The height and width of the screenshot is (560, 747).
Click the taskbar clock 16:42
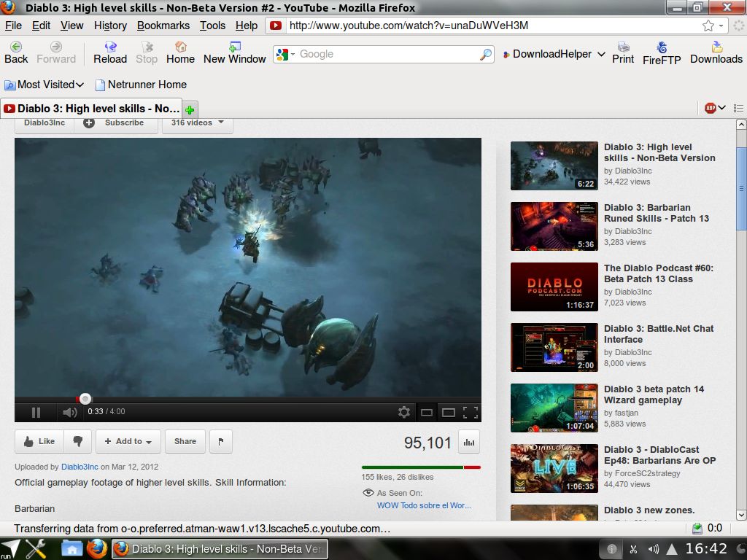(x=706, y=549)
